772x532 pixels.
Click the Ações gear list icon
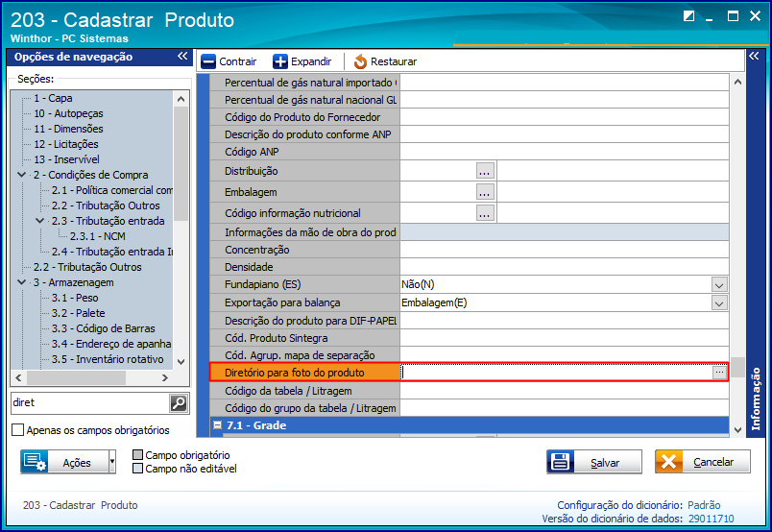[35, 462]
